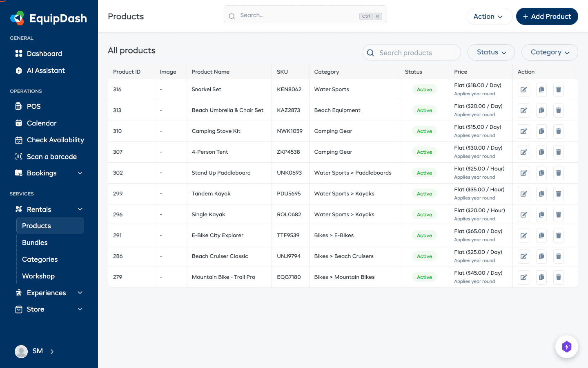Screen dimensions: 588x368
Task: Click the Search products input field
Action: tap(412, 52)
